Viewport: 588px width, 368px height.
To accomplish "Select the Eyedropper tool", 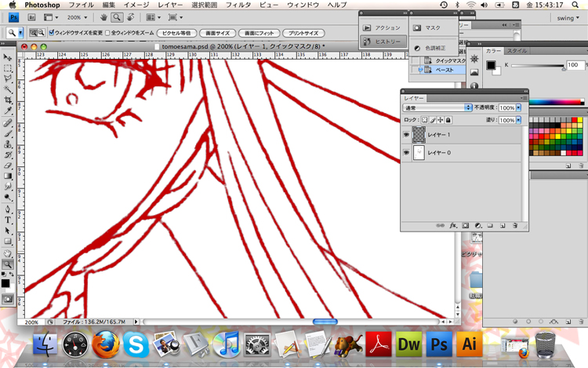I will 8,111.
